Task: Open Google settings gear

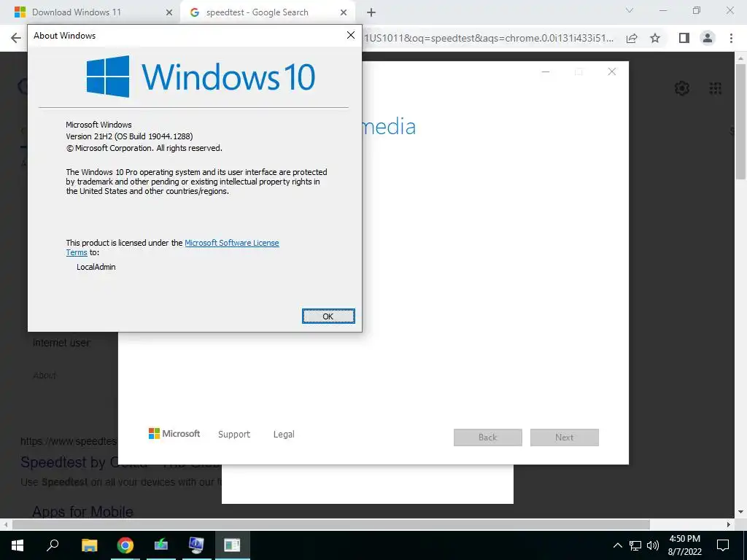Action: point(682,88)
